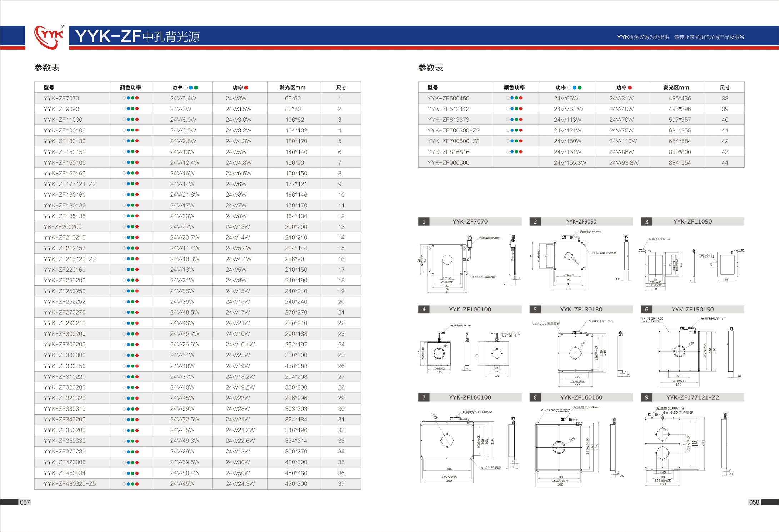
Task: Click the red dot in the left 功率 header
Action: click(x=246, y=87)
